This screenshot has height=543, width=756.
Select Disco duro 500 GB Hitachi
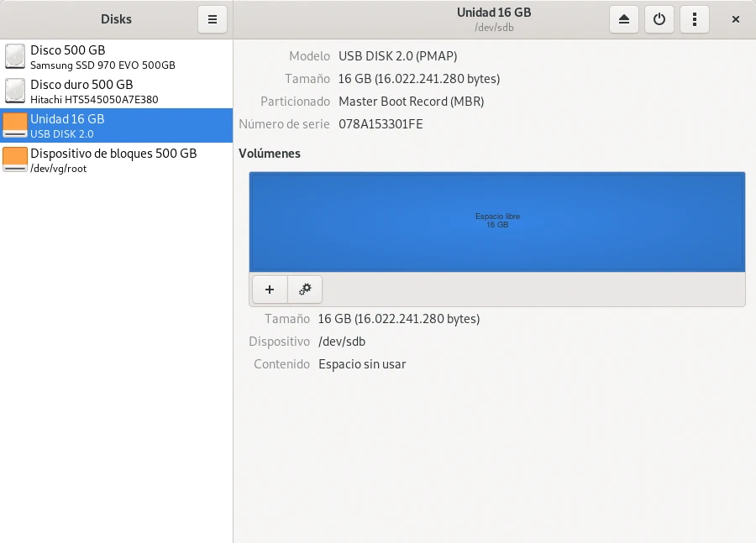(x=94, y=91)
